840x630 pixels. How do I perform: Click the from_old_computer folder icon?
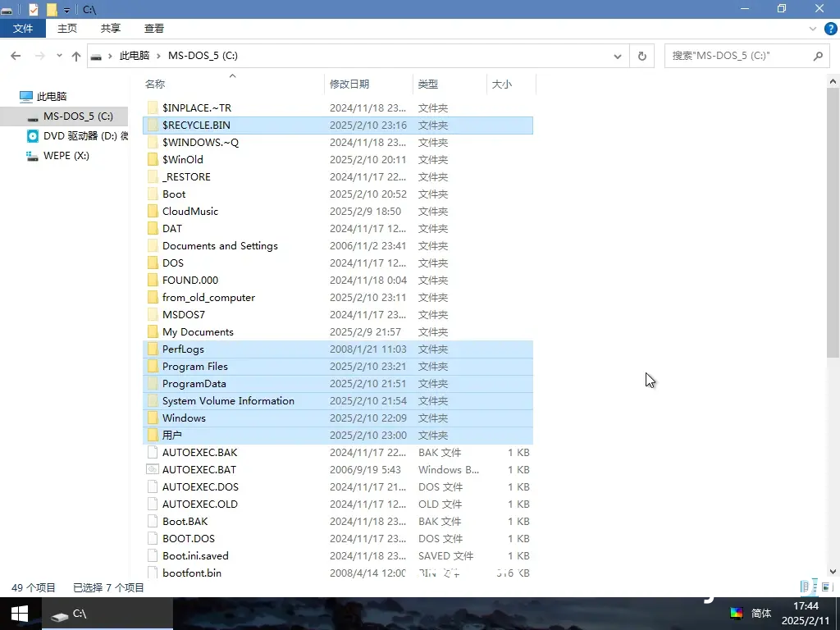coord(153,297)
